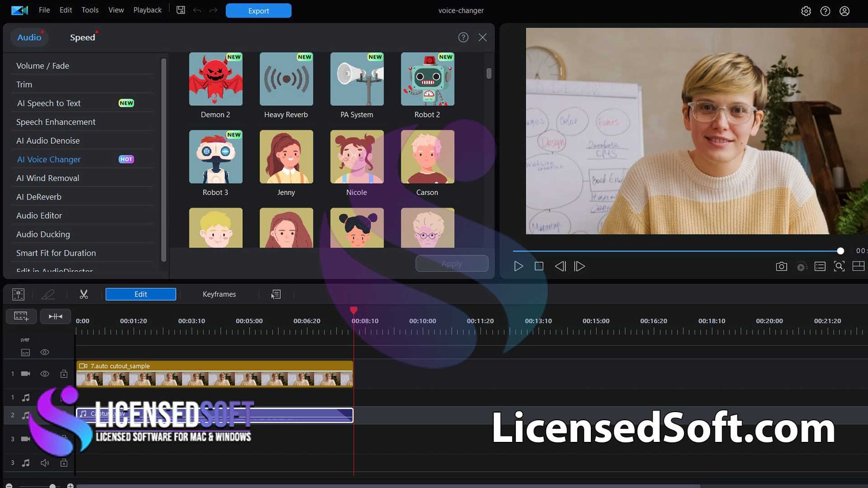Close the Audio tools panel

point(482,37)
